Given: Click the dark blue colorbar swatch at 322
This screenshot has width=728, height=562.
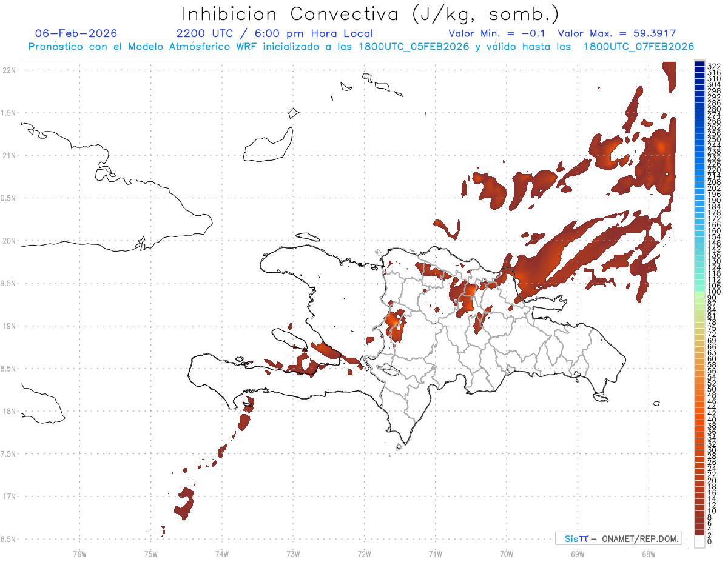Looking at the screenshot, I should [699, 65].
